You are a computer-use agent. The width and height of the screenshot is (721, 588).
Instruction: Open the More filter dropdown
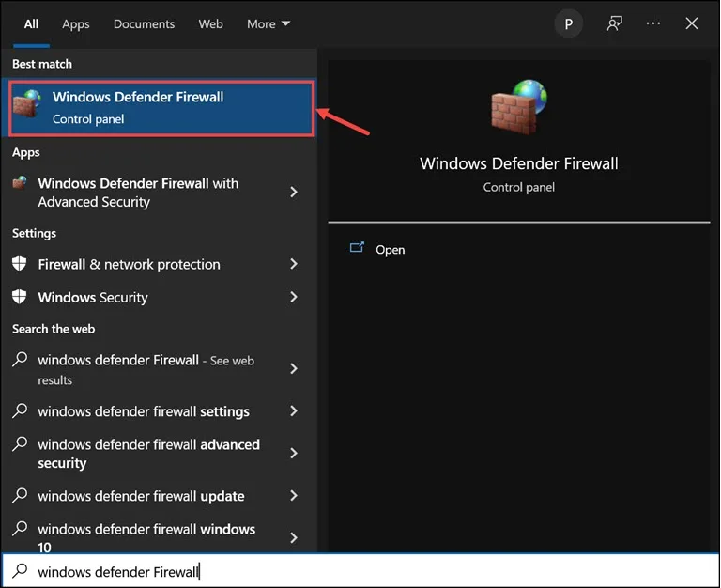[268, 23]
